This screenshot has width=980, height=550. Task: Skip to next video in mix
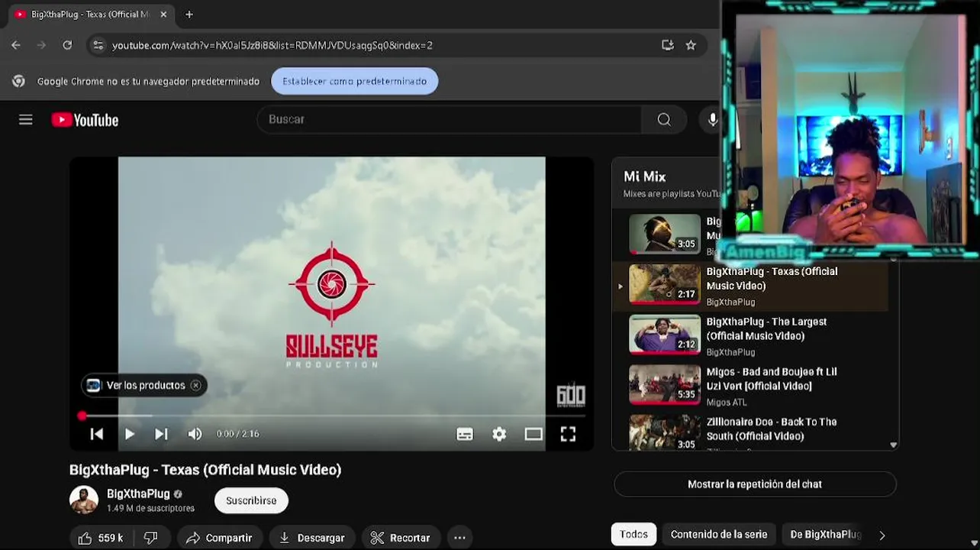[161, 434]
